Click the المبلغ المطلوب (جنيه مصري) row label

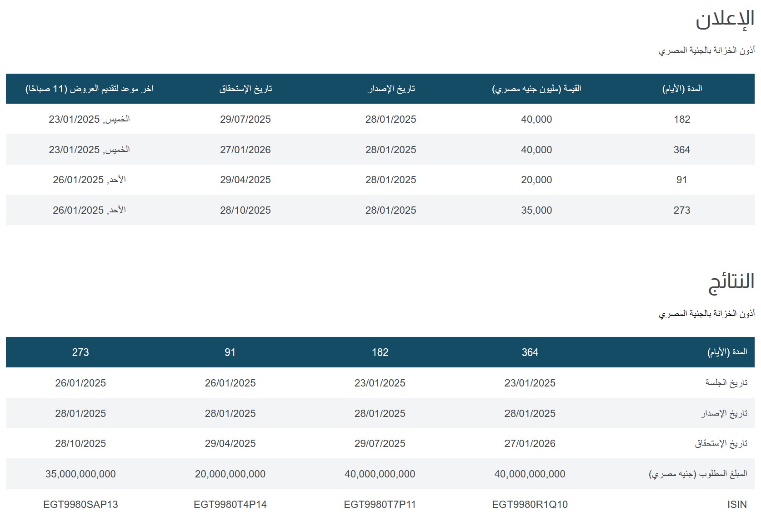[x=698, y=474]
